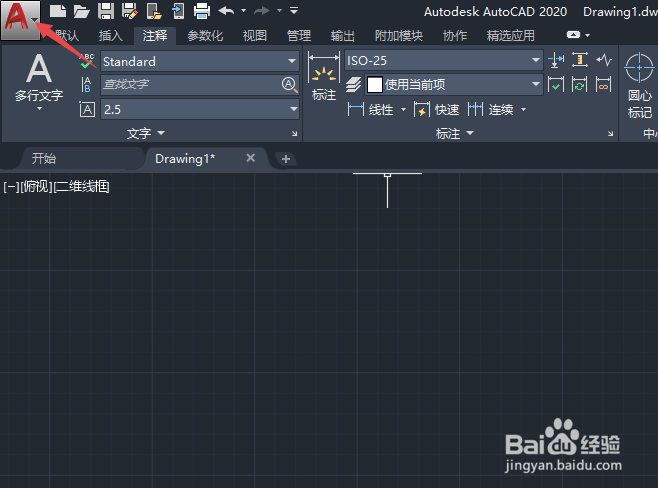Select the 注释 ribbon tab
The image size is (658, 488).
click(155, 36)
